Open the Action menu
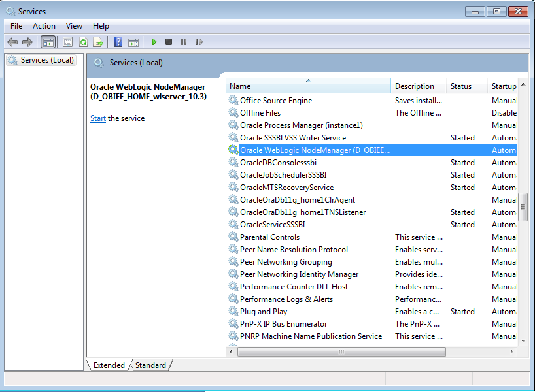The image size is (535, 392). 44,26
